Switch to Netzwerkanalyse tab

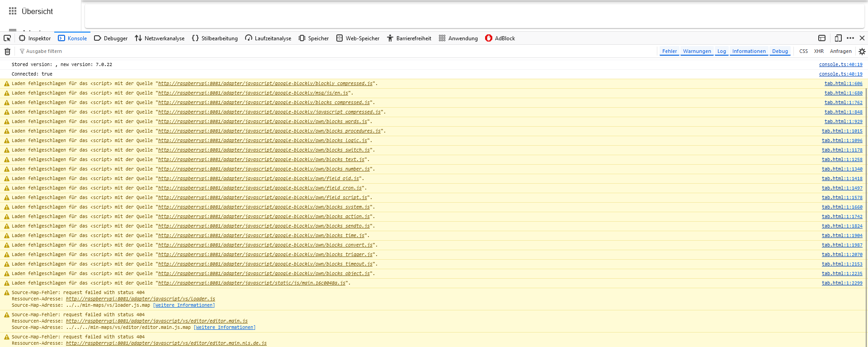tap(160, 38)
